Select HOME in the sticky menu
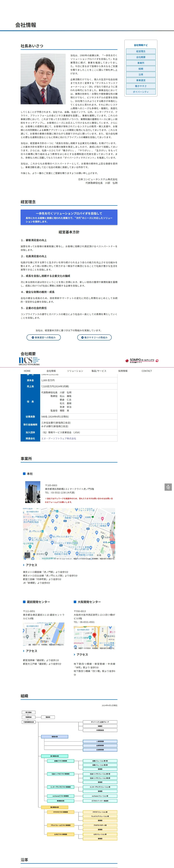 pyautogui.click(x=27, y=371)
